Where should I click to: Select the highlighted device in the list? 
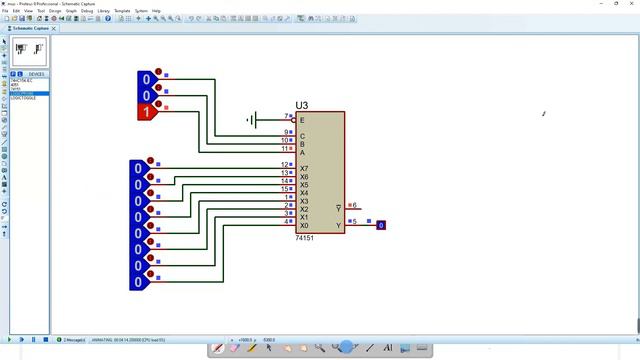point(29,93)
